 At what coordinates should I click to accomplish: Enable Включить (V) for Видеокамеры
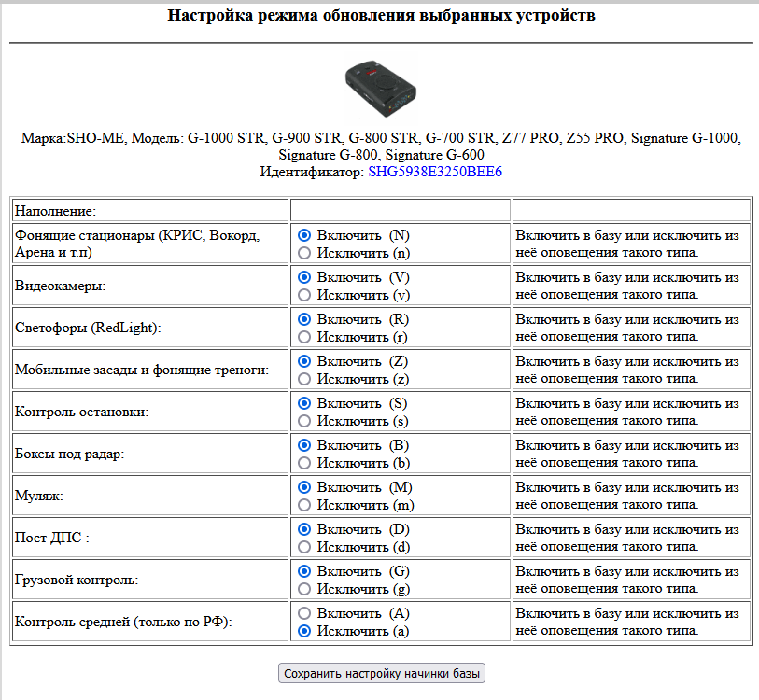(304, 277)
